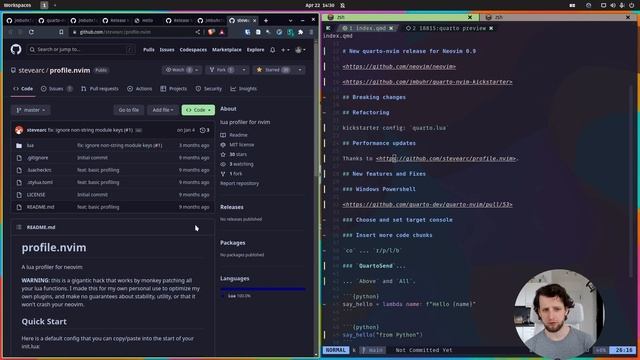Expand the Add file dropdown
This screenshot has height=360, width=640.
point(163,110)
